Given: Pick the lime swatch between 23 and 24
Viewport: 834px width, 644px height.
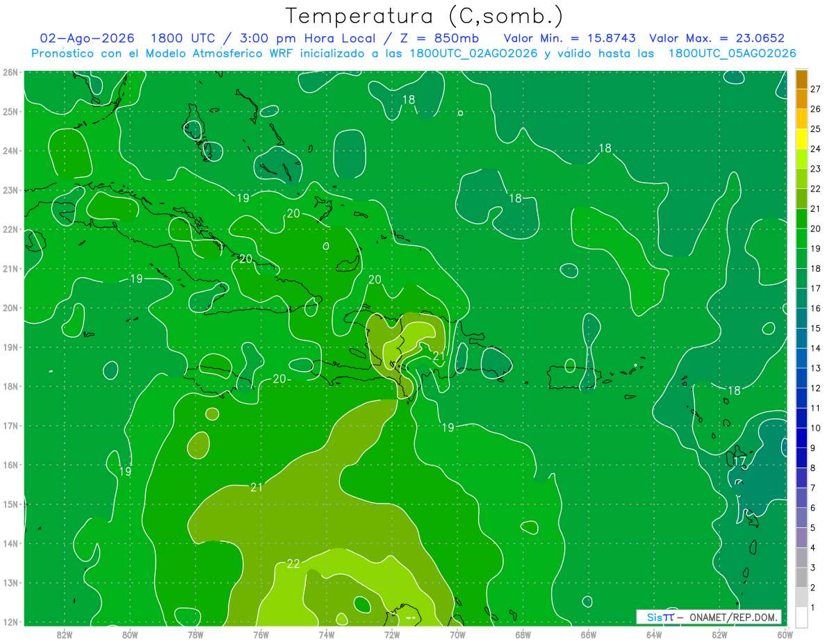Looking at the screenshot, I should click(x=801, y=158).
